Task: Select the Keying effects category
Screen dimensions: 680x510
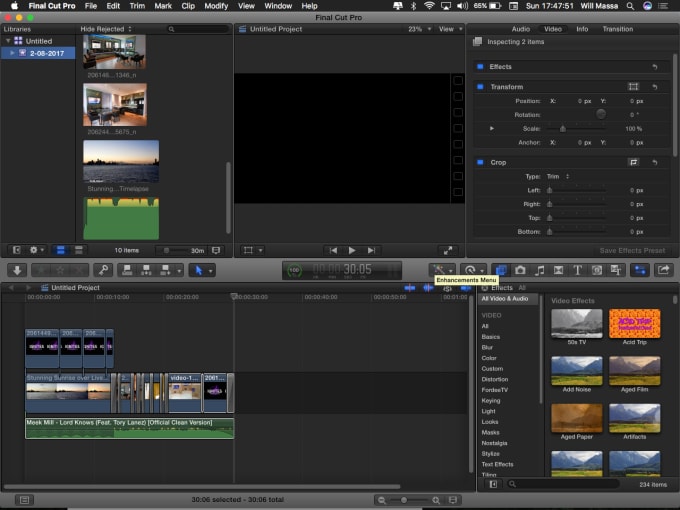Action: pos(490,401)
